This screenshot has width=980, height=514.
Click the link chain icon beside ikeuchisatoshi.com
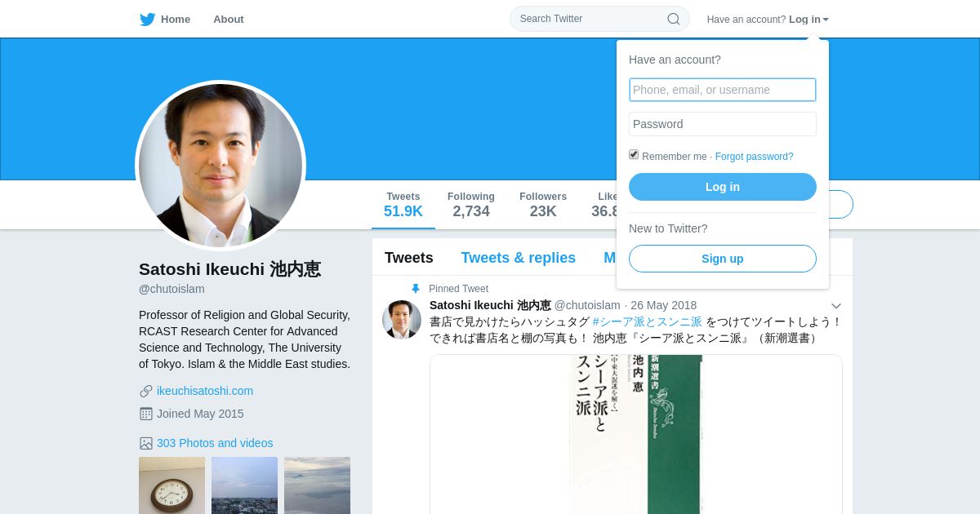tap(146, 391)
